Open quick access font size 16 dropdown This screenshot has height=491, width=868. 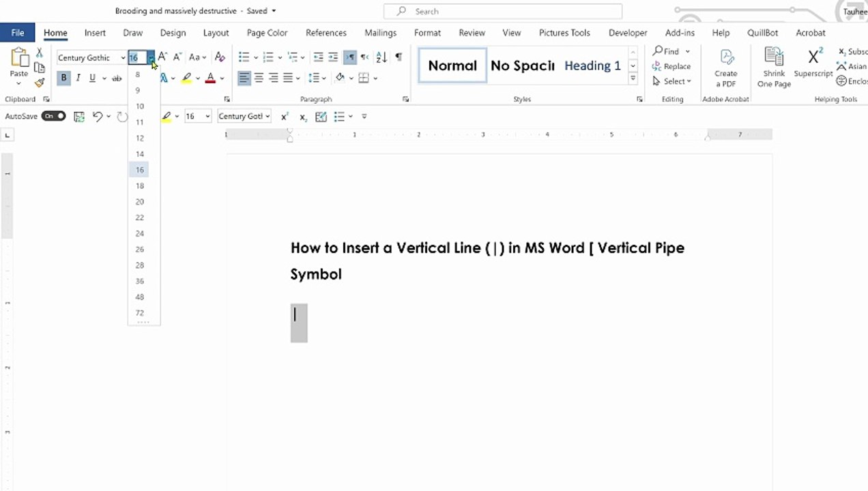click(207, 117)
